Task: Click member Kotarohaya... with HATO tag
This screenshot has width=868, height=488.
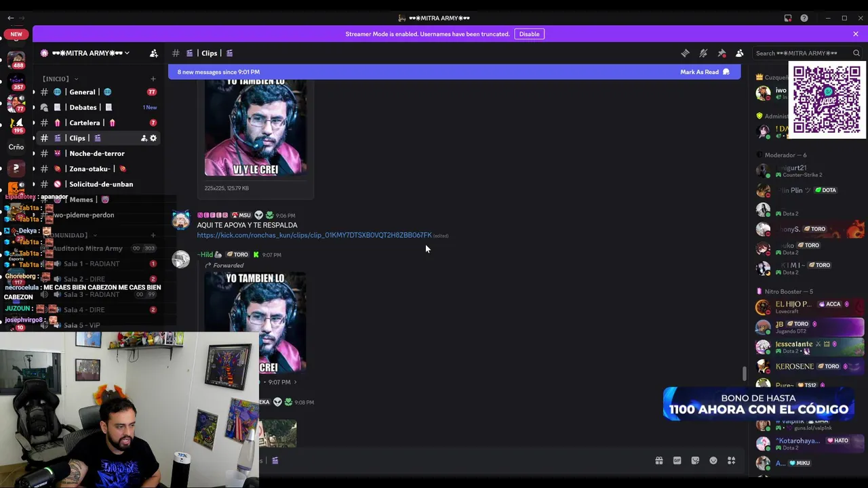Action: (x=810, y=444)
